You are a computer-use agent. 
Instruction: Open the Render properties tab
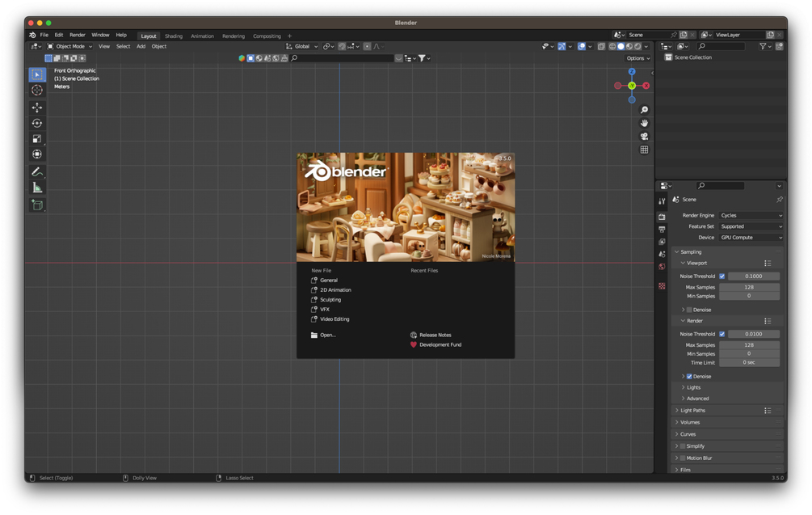click(662, 217)
